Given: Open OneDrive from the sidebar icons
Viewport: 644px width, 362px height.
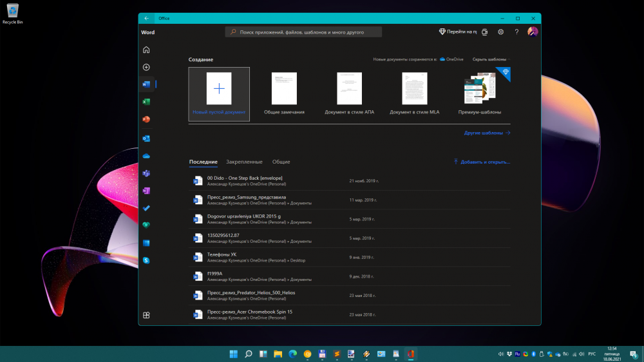Looking at the screenshot, I should 146,156.
